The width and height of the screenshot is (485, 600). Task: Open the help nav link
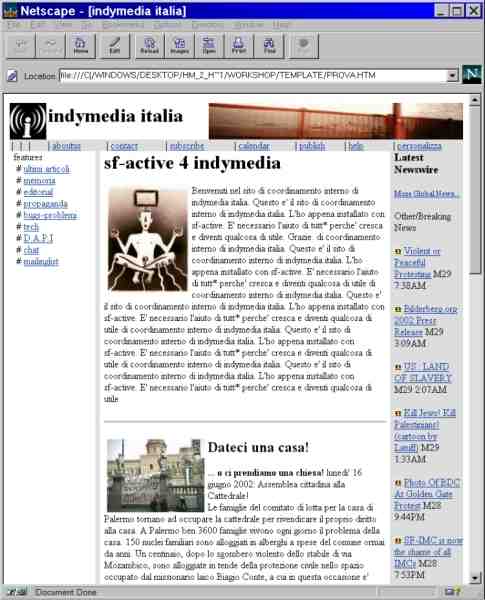point(356,146)
